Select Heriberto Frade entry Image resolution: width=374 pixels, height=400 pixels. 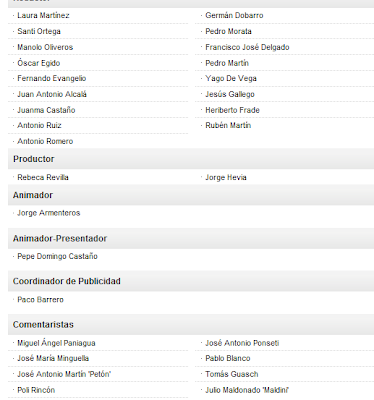point(232,110)
